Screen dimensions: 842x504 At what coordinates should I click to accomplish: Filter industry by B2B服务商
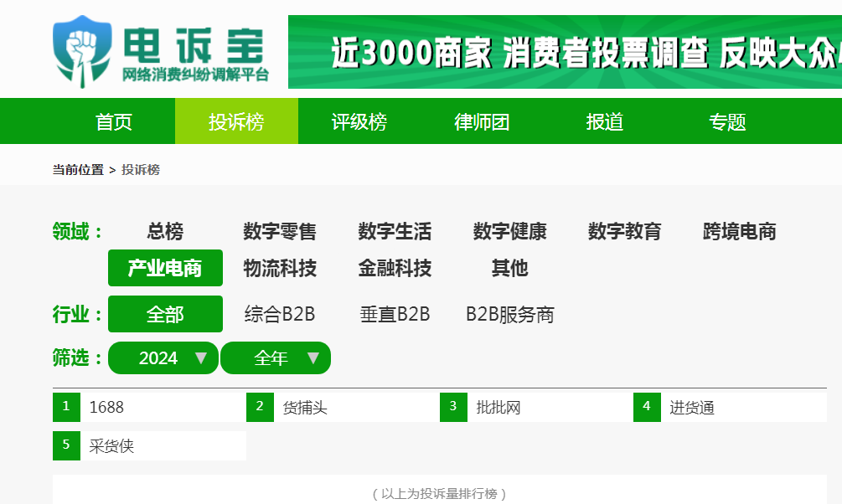pos(509,314)
